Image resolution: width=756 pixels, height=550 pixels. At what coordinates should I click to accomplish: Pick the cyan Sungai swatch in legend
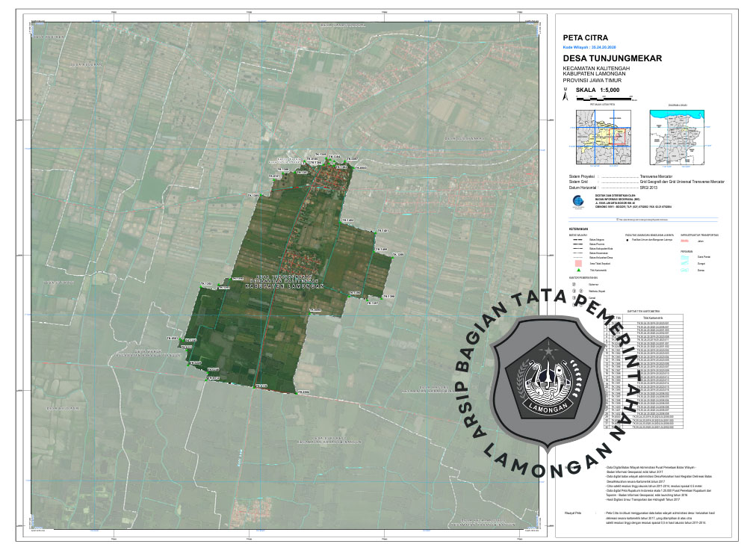coord(686,264)
